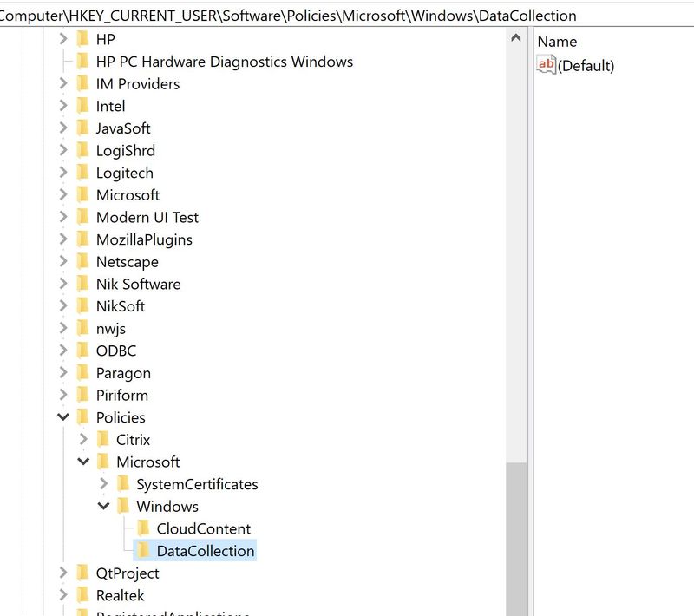This screenshot has height=616, width=694.
Task: Click the DataCollection folder icon
Action: [x=143, y=550]
